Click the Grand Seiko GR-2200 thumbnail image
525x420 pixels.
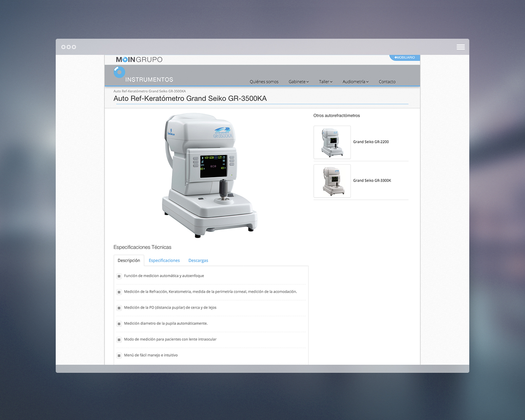point(332,142)
